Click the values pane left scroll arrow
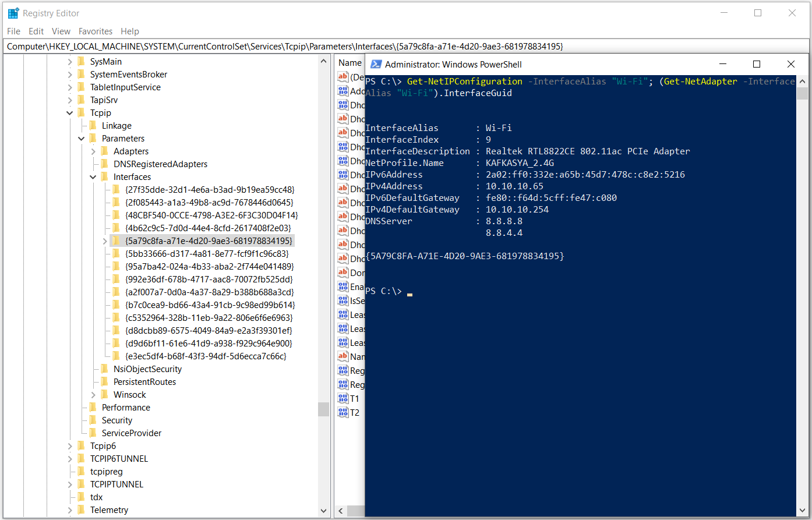 (x=342, y=511)
